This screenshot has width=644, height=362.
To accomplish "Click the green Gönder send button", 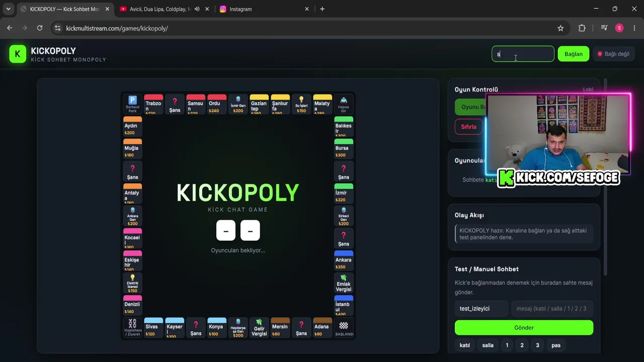I will [524, 328].
